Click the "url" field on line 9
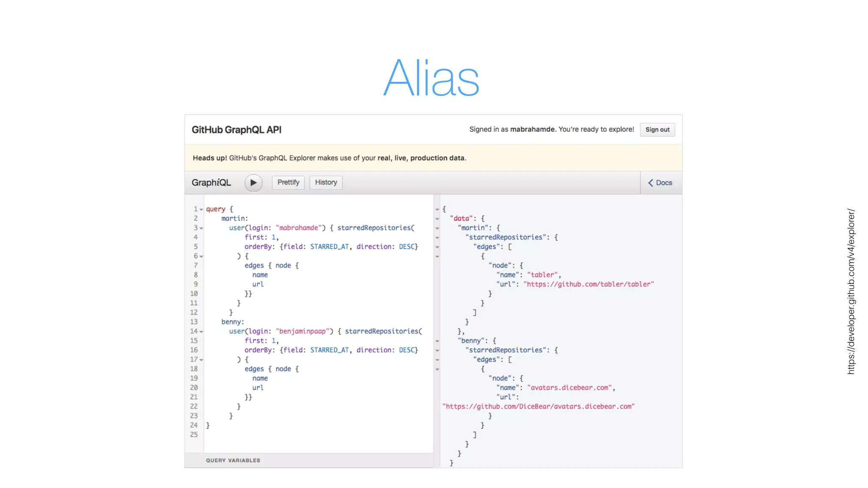Image resolution: width=868 pixels, height=488 pixels. pyautogui.click(x=258, y=284)
